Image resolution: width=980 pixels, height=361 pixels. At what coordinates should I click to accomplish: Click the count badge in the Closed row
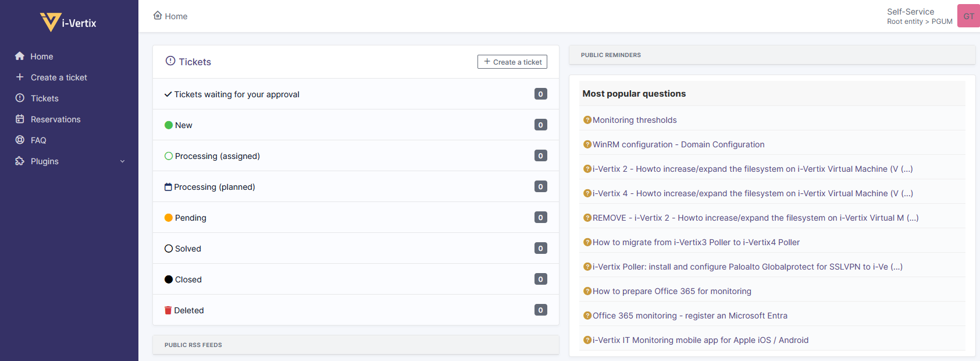click(x=541, y=279)
